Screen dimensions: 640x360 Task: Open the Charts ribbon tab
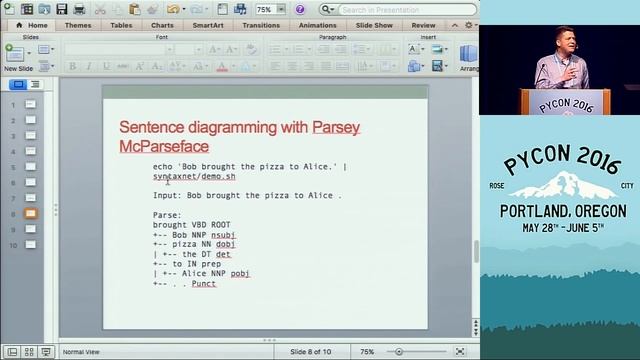pos(162,25)
